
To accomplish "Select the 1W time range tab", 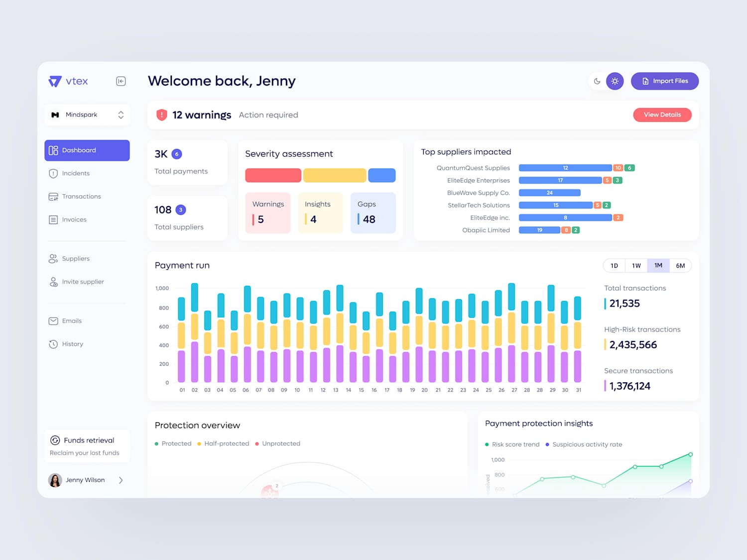I will tap(636, 266).
